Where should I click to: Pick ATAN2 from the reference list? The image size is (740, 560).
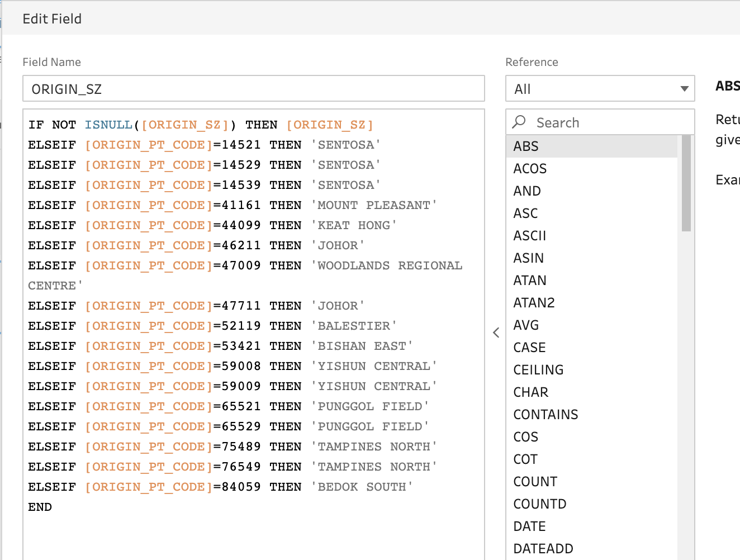coord(534,303)
